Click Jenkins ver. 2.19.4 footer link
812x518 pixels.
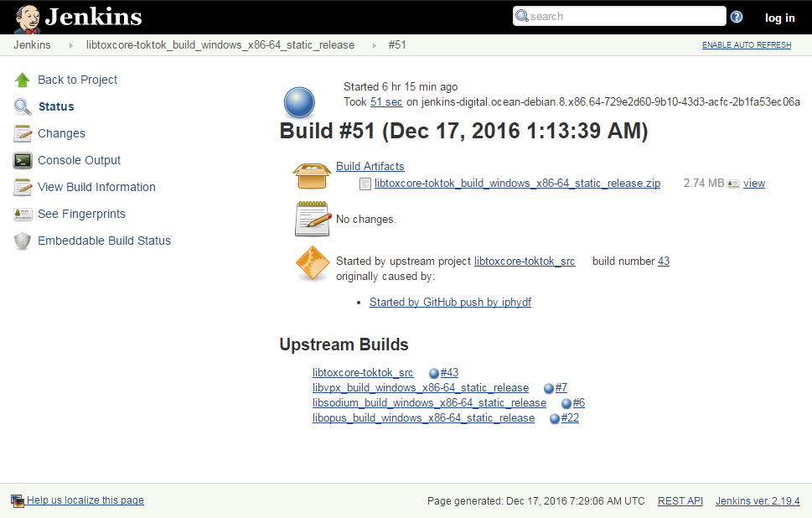click(758, 501)
